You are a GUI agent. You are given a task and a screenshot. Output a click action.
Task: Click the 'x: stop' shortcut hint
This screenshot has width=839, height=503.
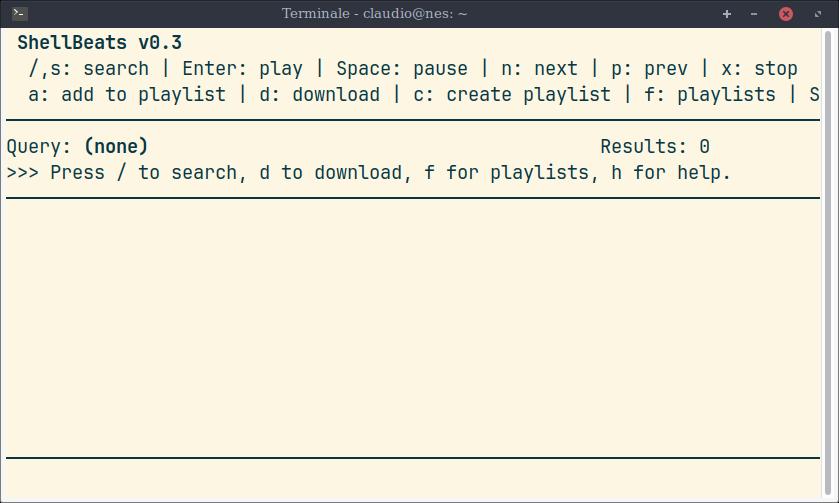pyautogui.click(x=759, y=69)
